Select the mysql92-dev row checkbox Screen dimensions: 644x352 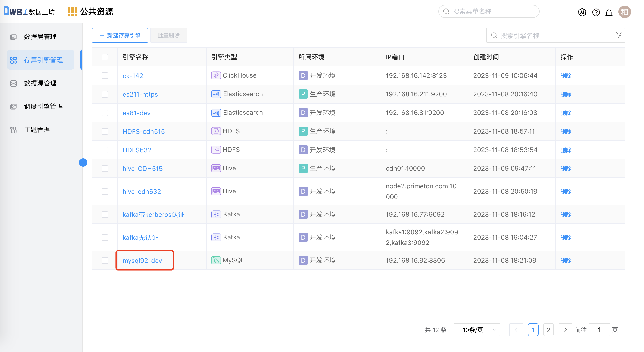pos(105,260)
